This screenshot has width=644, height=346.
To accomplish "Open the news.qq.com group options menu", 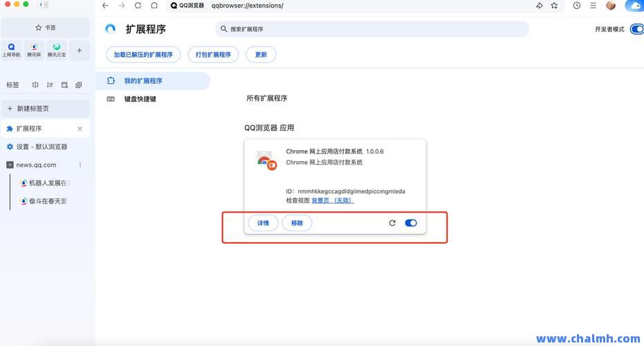I will click(80, 165).
